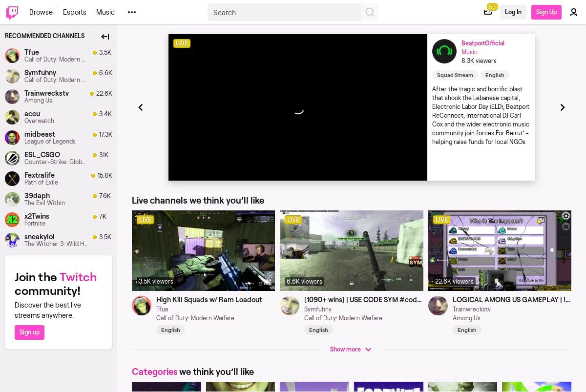Viewport: 586px width, 392px height.
Task: Click the search magnifier button
Action: click(370, 12)
